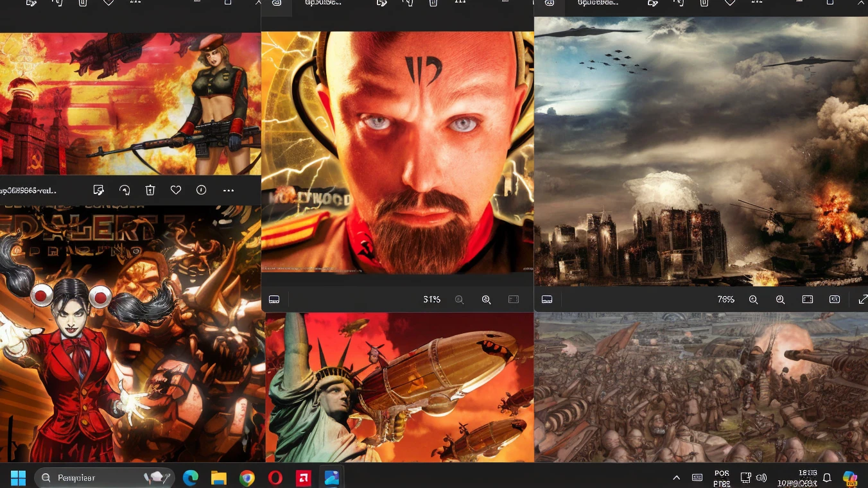Open AMD software from the taskbar

click(304, 478)
